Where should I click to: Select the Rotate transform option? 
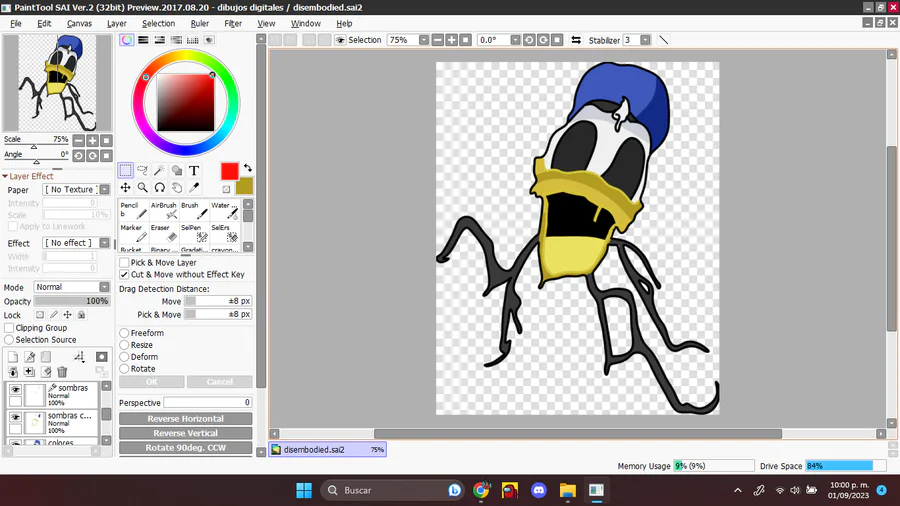coord(124,369)
